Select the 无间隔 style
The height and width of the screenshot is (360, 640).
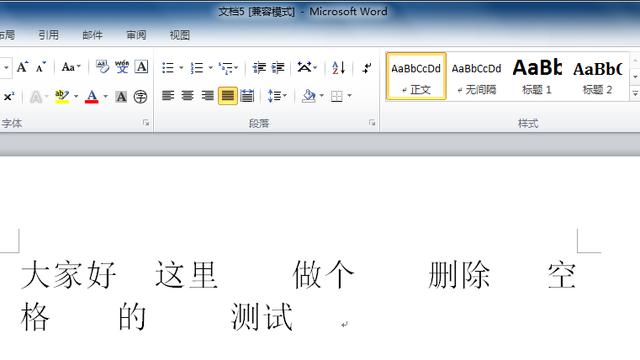476,76
